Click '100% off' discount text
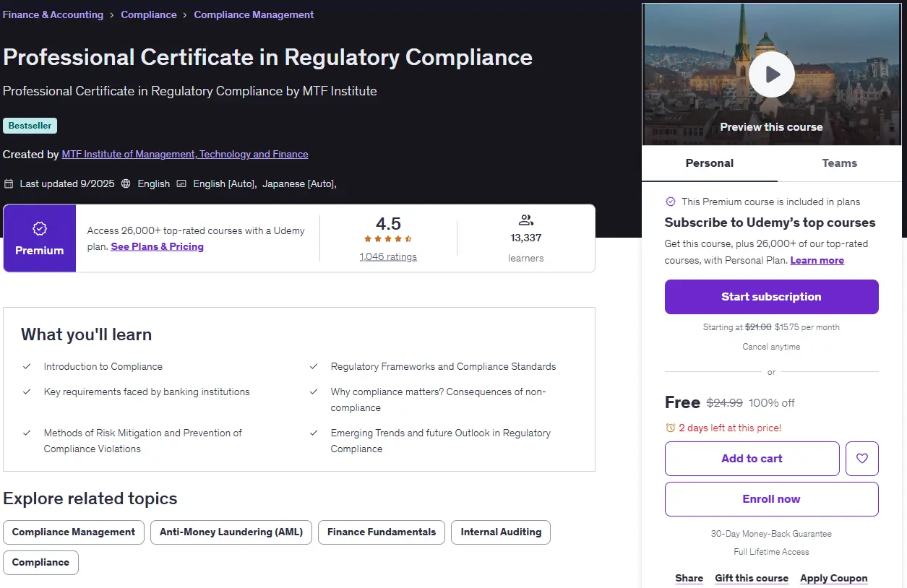The height and width of the screenshot is (588, 907). click(772, 403)
